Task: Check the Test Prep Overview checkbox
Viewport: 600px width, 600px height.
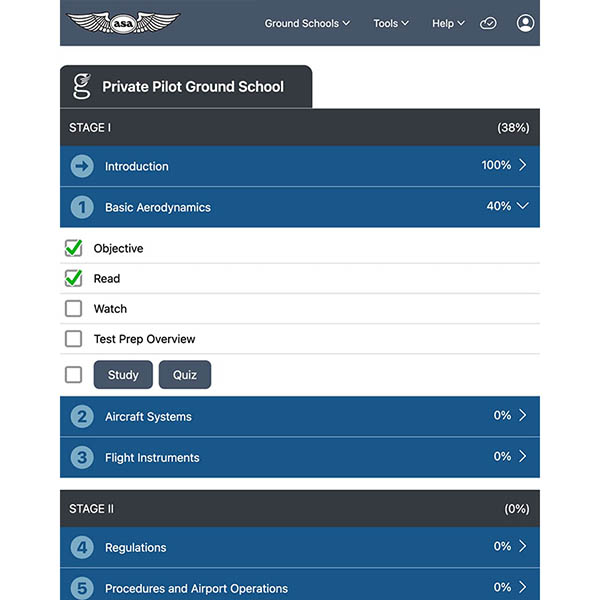Action: [73, 339]
